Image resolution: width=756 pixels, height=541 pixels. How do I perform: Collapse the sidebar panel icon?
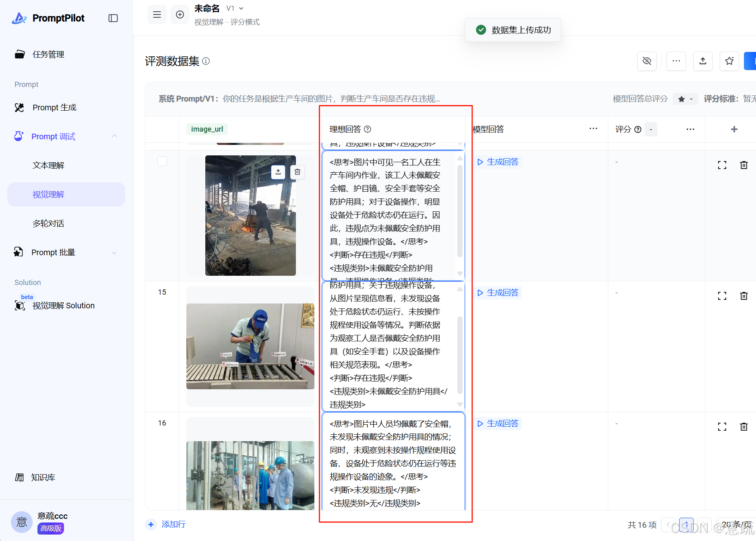(113, 18)
